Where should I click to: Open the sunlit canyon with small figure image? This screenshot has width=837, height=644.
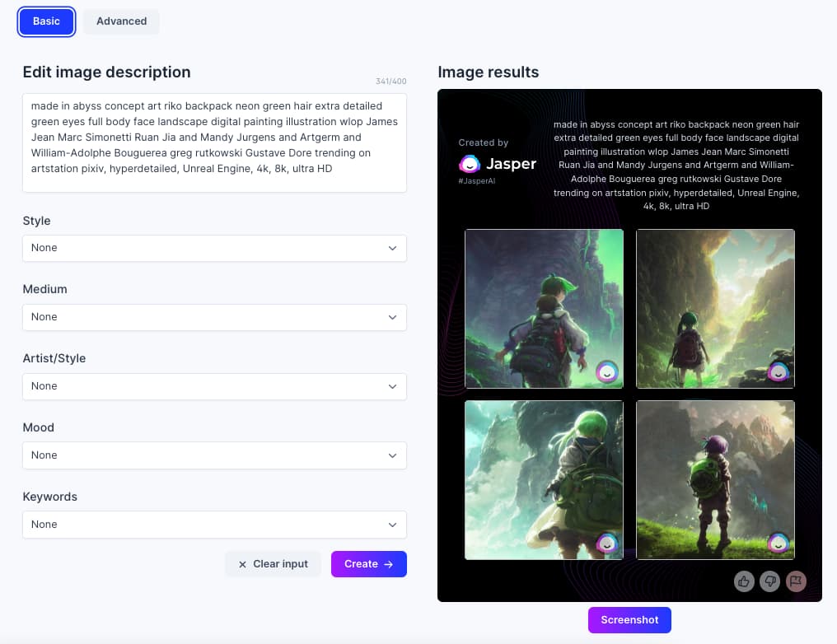click(x=715, y=308)
